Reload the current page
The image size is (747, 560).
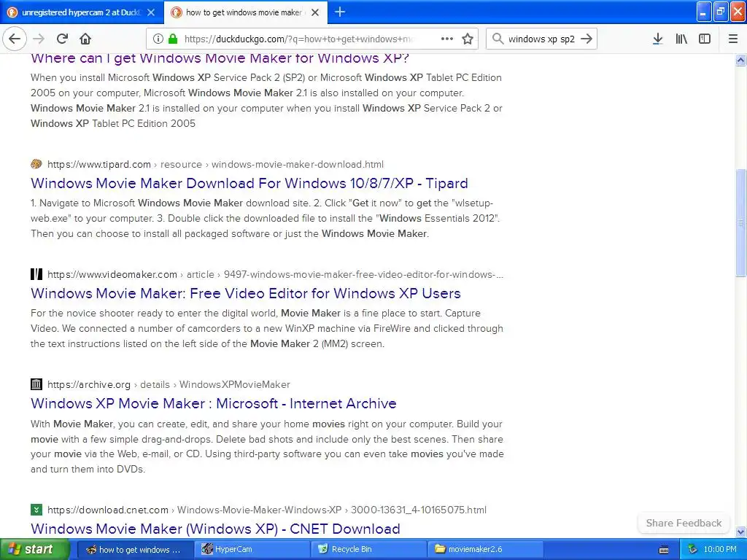click(62, 39)
